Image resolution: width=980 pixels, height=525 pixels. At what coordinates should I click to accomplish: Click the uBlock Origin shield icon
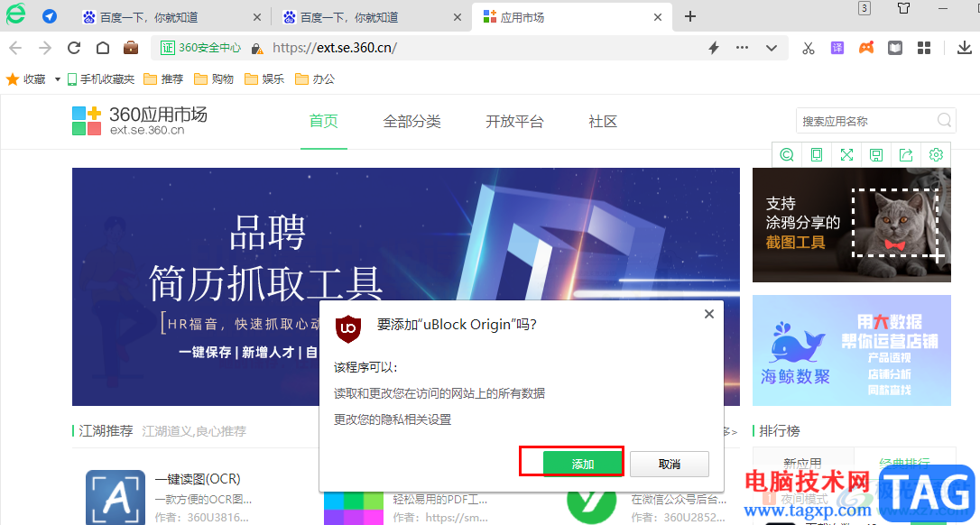[348, 328]
